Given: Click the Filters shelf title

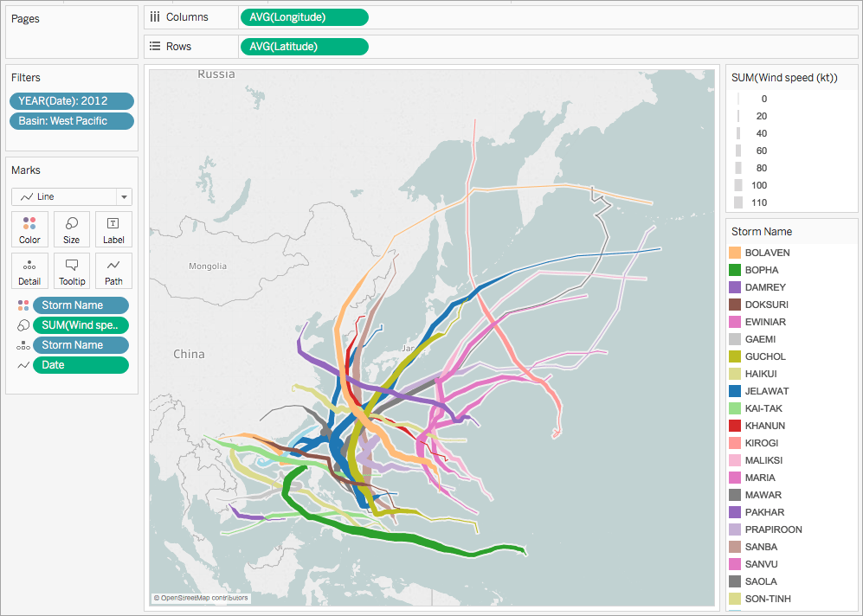Looking at the screenshot, I should point(26,78).
